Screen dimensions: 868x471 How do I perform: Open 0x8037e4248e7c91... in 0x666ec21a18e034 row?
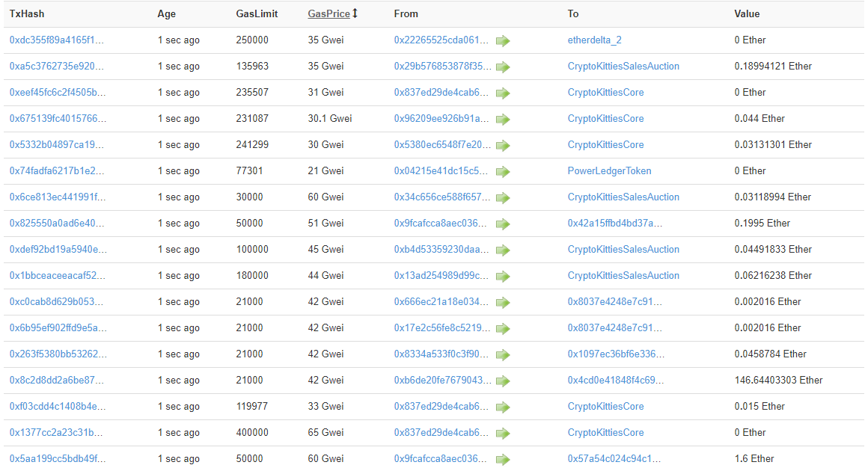[614, 302]
